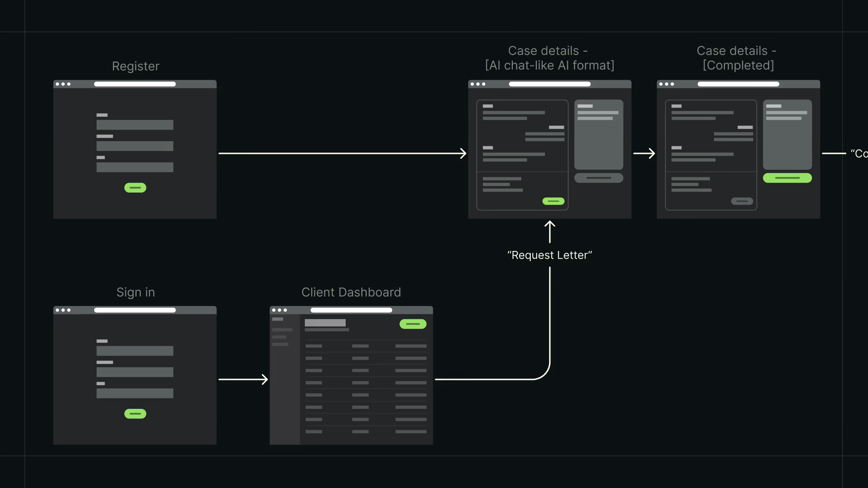Click the arrow from Sign in to Dashboard
The height and width of the screenshot is (488, 868).
(x=243, y=379)
